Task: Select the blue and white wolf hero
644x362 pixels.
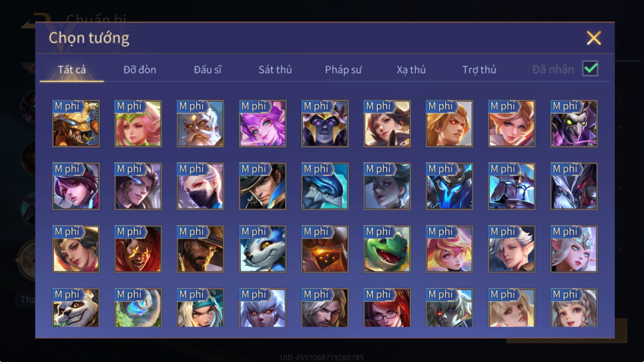Action: point(263,249)
